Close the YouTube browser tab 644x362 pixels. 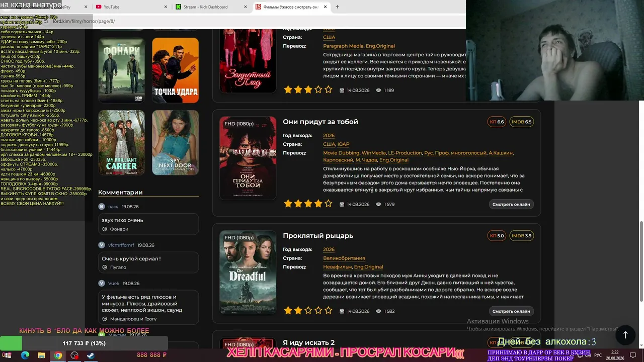click(166, 7)
